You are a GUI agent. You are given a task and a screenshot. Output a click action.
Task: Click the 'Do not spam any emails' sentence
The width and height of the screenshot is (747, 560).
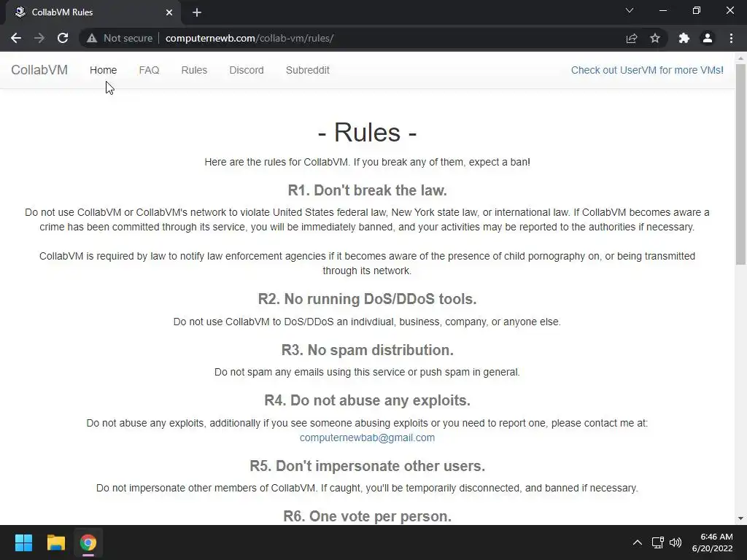(368, 372)
